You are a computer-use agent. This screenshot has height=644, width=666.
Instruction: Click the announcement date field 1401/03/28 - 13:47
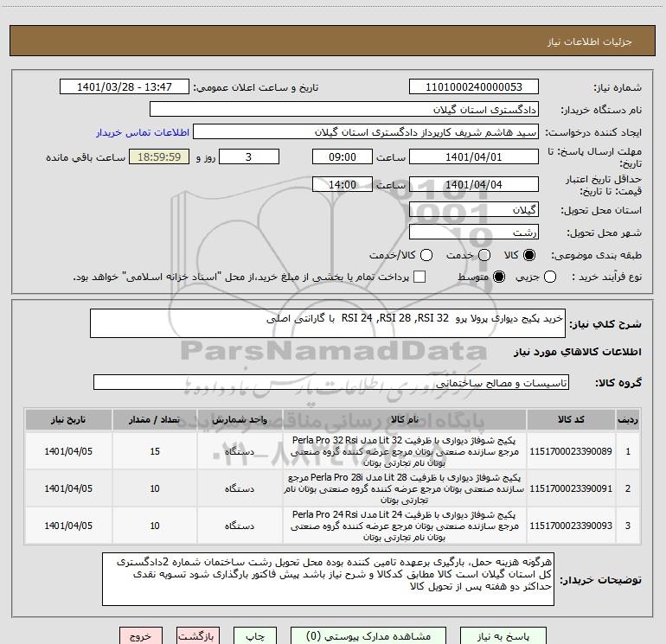[125, 86]
